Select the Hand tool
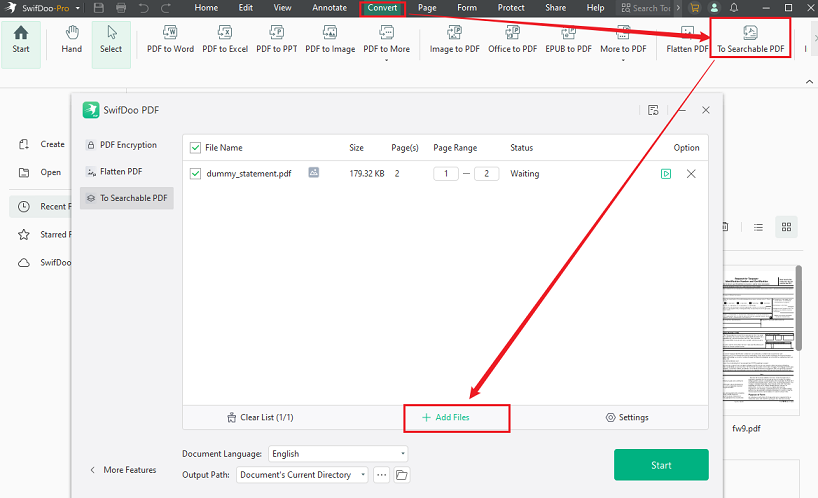This screenshot has width=818, height=498. click(x=71, y=40)
